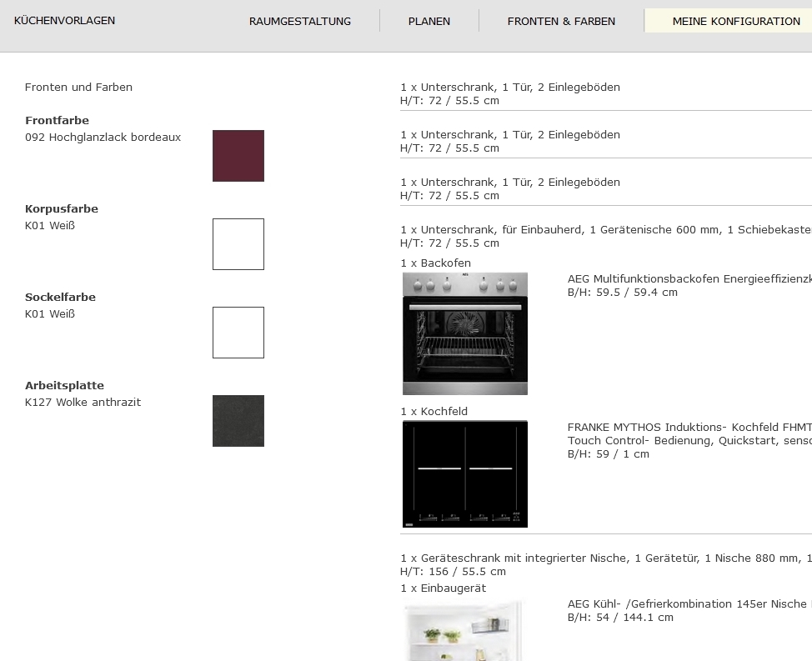This screenshot has height=661, width=812.
Task: Open the Fronten & Farben tab
Action: 561,21
